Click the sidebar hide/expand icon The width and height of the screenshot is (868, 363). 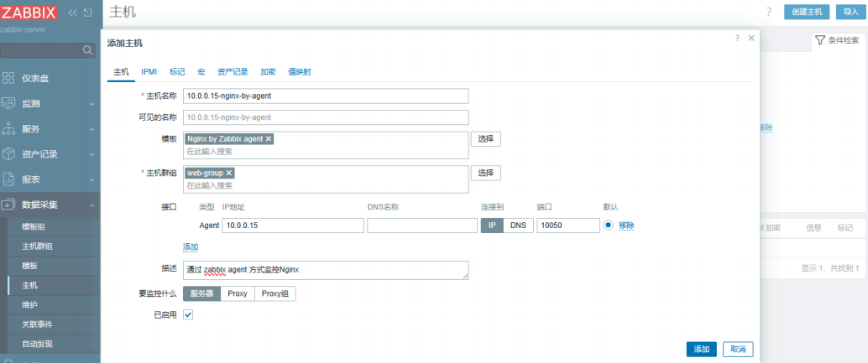click(x=88, y=12)
